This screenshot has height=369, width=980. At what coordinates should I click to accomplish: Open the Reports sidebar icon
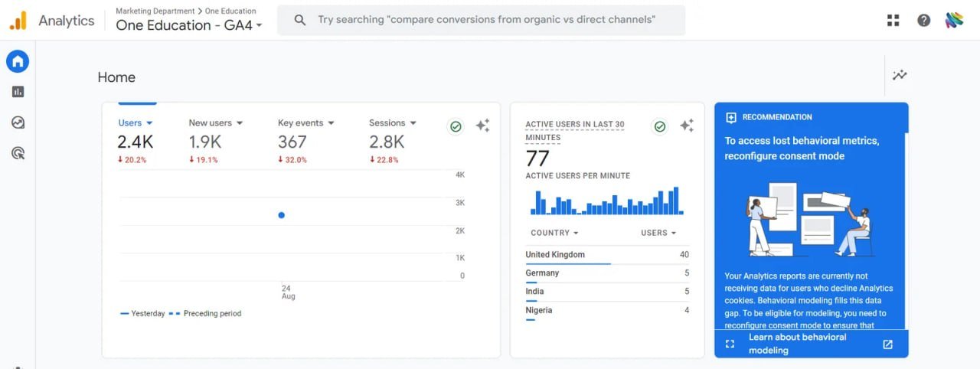click(x=18, y=92)
